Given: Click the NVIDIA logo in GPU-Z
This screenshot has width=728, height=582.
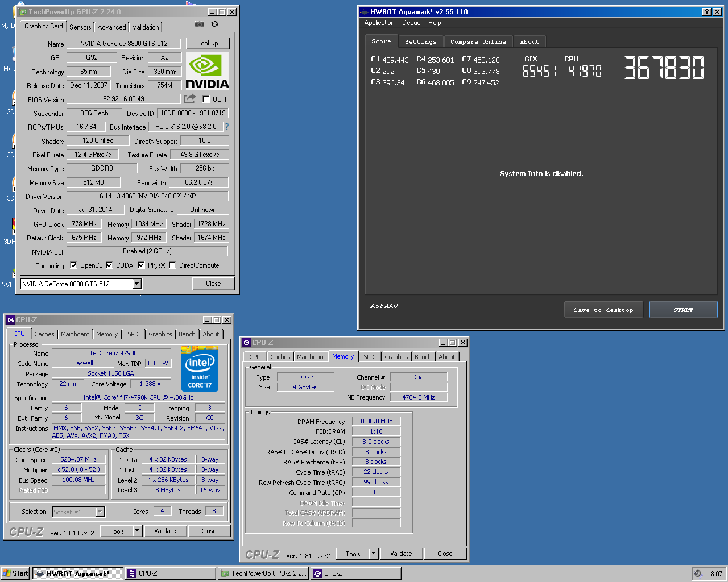Looking at the screenshot, I should (208, 71).
